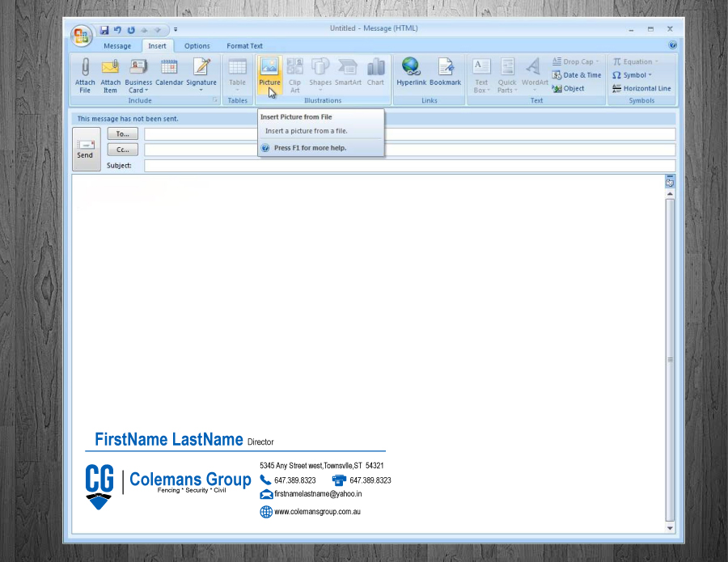Click the scroll down arrow in message body
The width and height of the screenshot is (728, 562).
pos(670,528)
